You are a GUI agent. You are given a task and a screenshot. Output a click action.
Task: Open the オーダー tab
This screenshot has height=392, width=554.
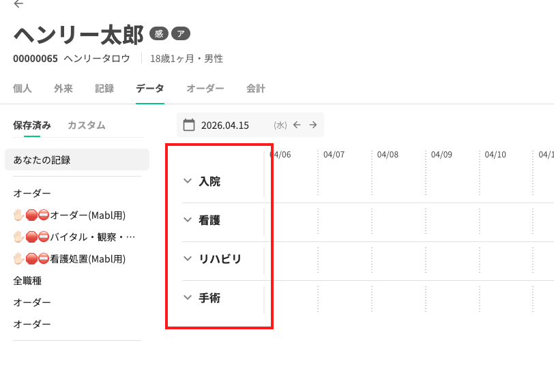pyautogui.click(x=205, y=89)
